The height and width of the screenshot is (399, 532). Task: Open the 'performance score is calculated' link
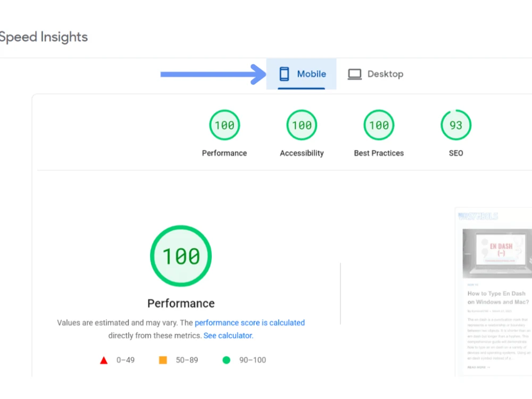coord(250,323)
